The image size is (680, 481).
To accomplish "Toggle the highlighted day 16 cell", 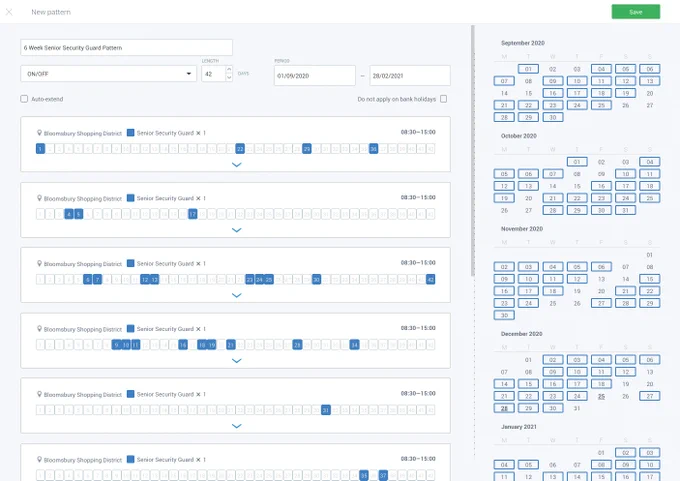I will click(x=183, y=345).
